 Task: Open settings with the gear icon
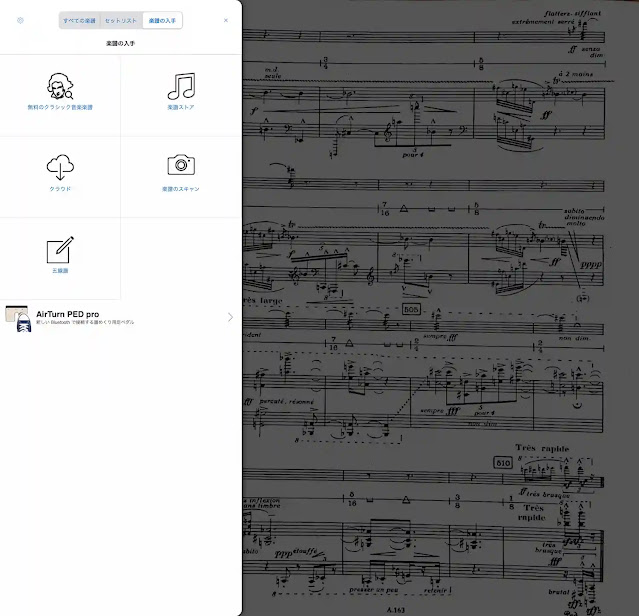(20, 20)
